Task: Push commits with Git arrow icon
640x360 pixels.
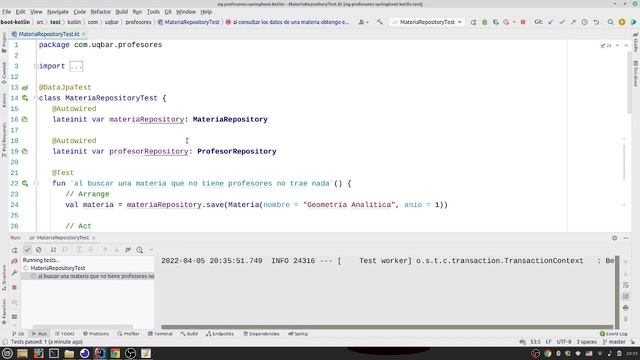Action: (x=573, y=22)
